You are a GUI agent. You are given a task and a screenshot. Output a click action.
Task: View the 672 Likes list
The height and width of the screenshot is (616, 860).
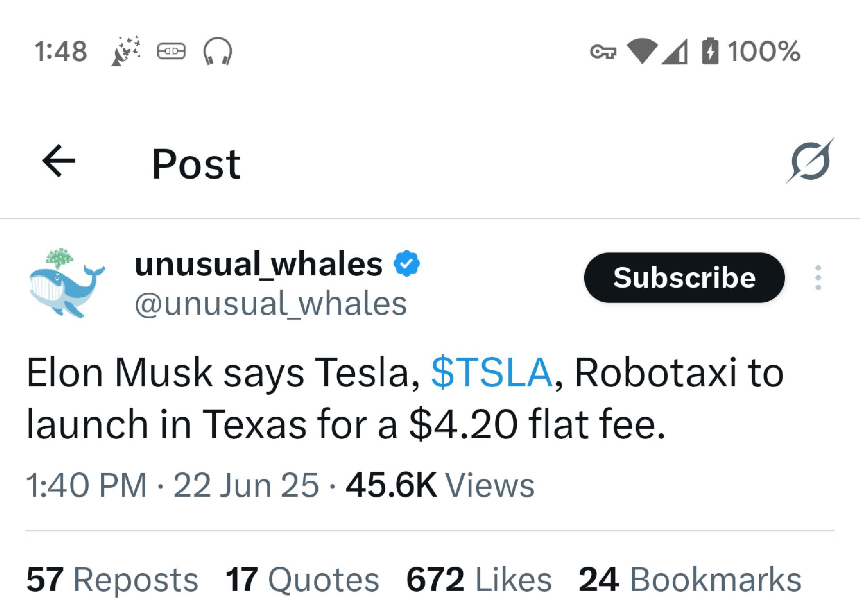click(478, 580)
